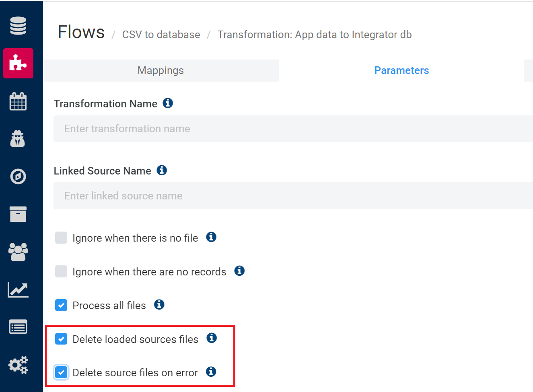Screen dimensions: 533x392
Task: Open Explorer via the compass icon
Action: pos(18,176)
